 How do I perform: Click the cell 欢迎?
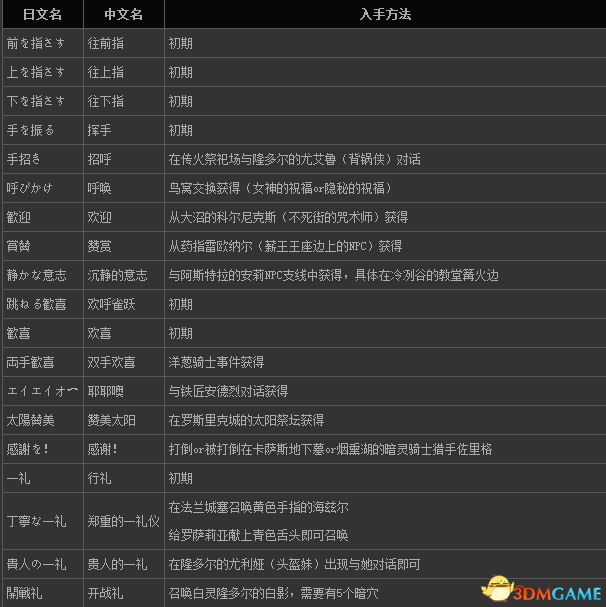tap(124, 217)
